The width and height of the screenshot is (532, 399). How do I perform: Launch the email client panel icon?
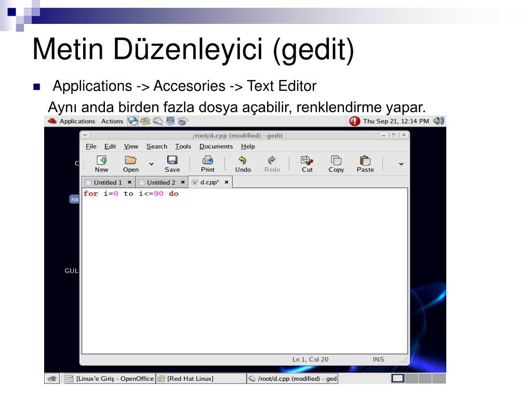click(145, 121)
